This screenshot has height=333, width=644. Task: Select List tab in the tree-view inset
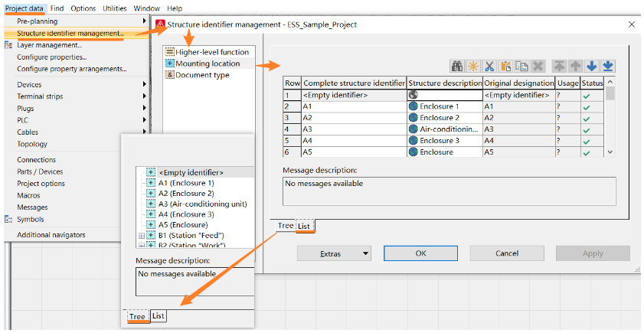pyautogui.click(x=158, y=315)
